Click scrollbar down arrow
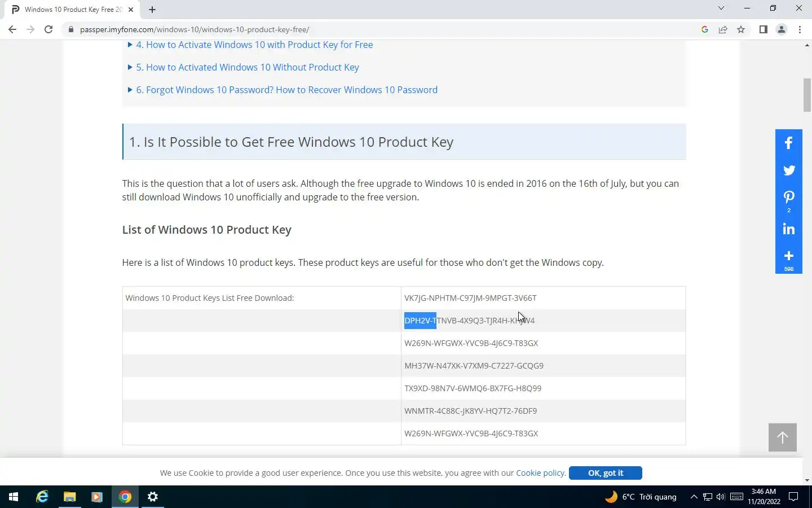 [x=807, y=480]
